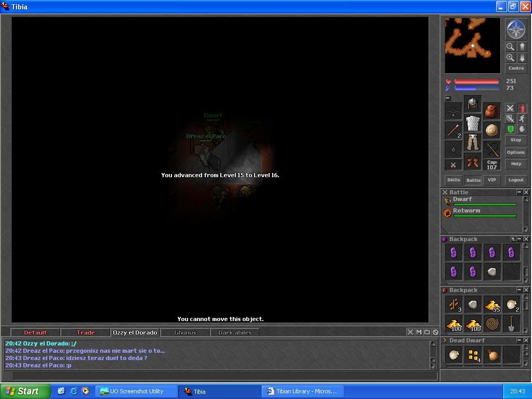Open the Windows Start menu
The width and height of the screenshot is (532, 399).
pos(25,391)
